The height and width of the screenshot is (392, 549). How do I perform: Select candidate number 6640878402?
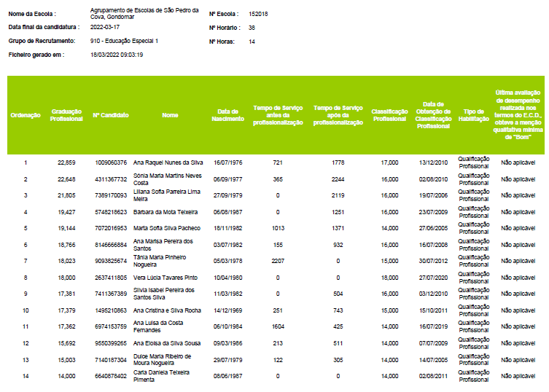[111, 376]
